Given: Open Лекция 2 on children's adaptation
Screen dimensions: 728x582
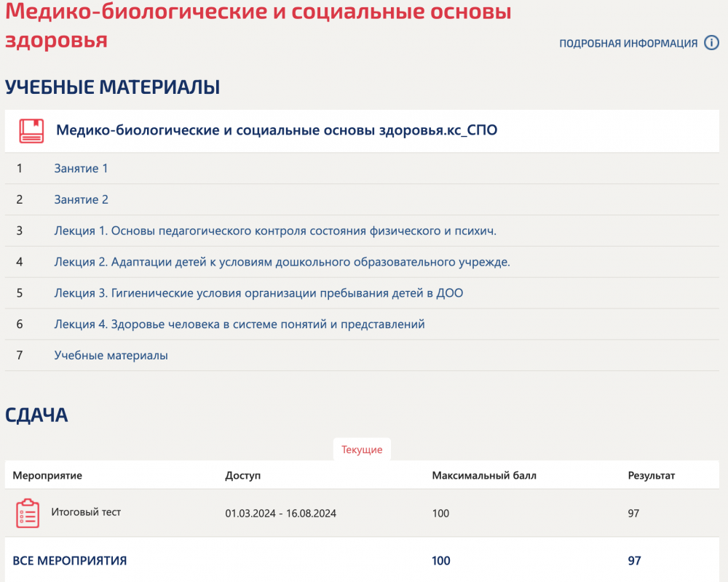Looking at the screenshot, I should click(282, 262).
